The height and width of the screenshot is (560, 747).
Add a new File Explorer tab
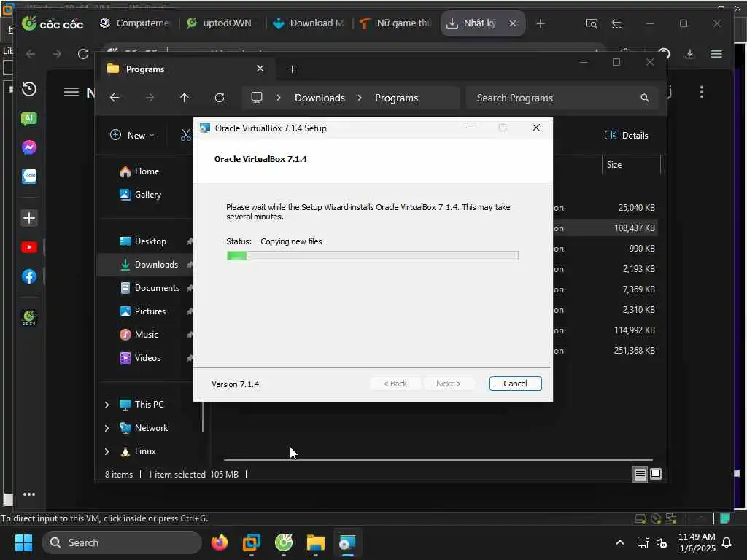292,69
